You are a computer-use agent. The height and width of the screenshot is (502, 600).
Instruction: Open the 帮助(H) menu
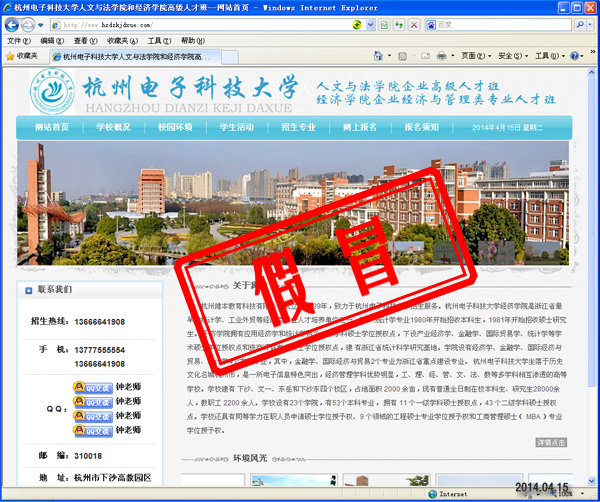click(x=192, y=41)
